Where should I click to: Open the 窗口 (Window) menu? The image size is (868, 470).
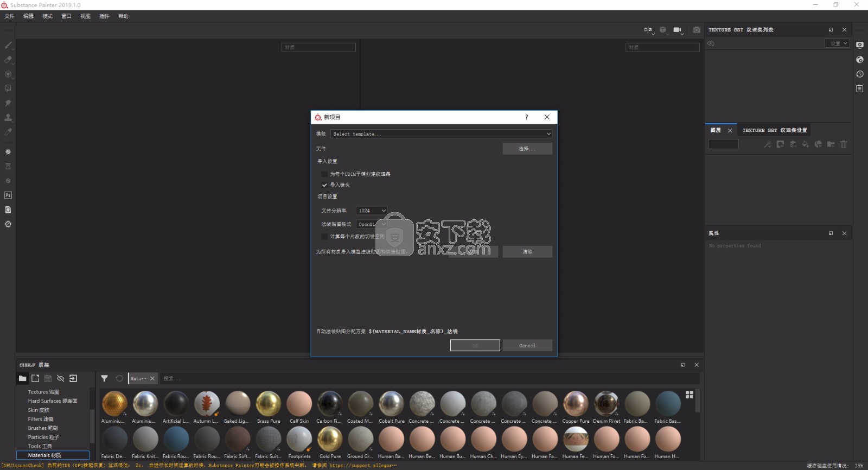tap(66, 16)
